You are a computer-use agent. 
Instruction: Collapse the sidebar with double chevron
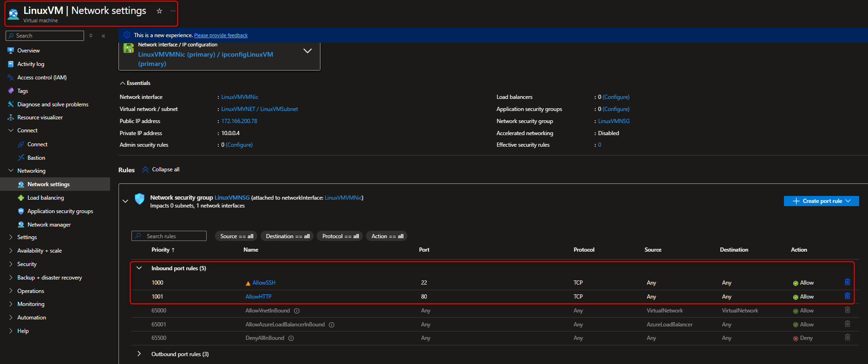coord(103,36)
